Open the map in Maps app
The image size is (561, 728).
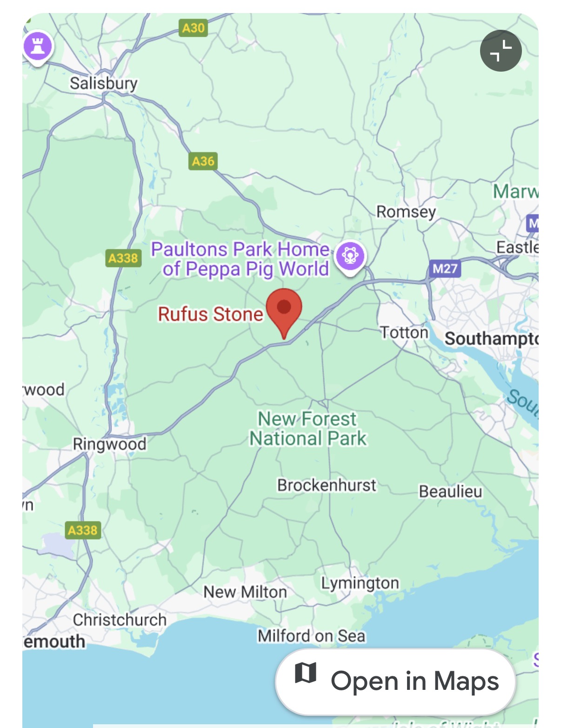(395, 681)
